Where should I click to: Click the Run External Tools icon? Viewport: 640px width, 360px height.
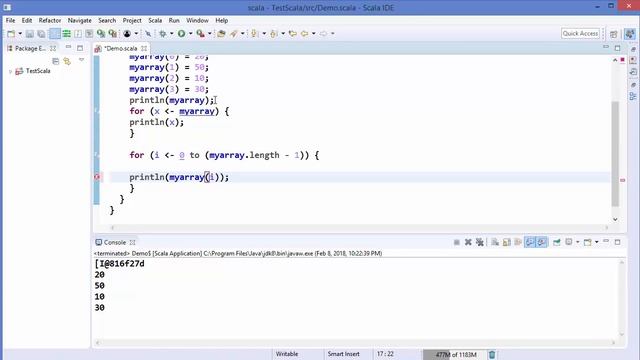[200, 33]
